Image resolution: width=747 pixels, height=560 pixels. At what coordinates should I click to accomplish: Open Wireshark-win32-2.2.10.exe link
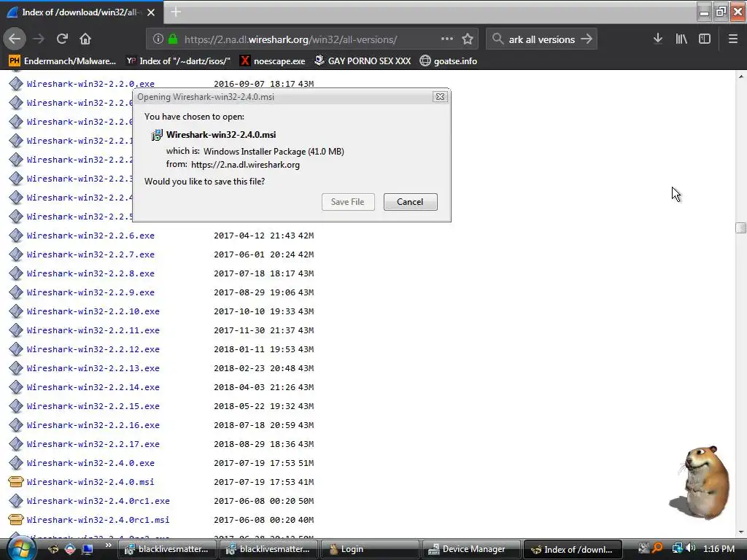click(x=93, y=311)
